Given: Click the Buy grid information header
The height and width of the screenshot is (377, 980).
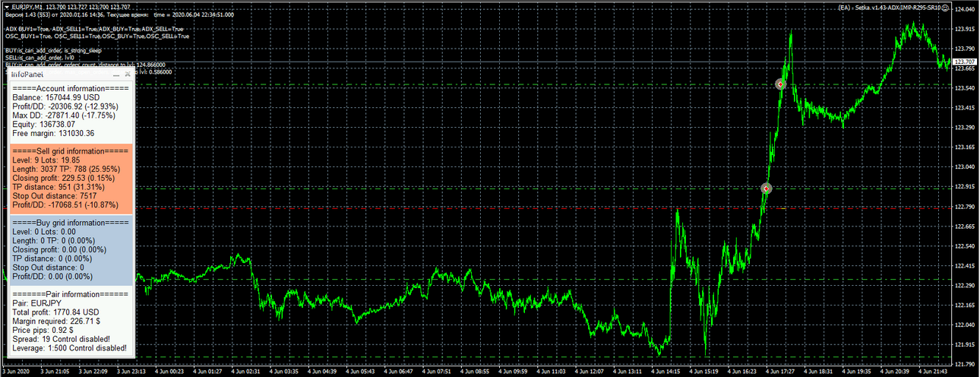Looking at the screenshot, I should pyautogui.click(x=71, y=223).
